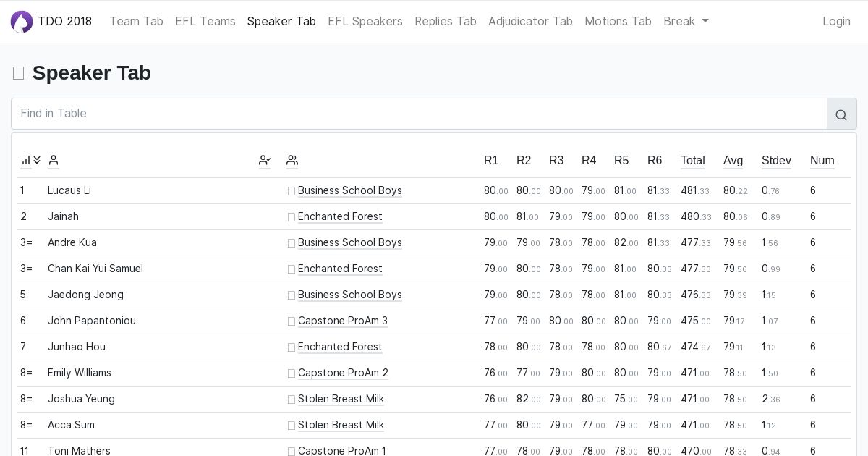
Task: Click Jainah's total 480.33
Action: 696,216
